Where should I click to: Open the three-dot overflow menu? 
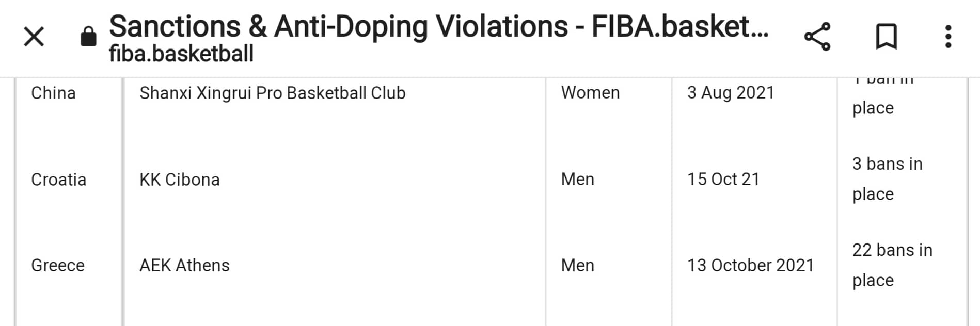948,37
